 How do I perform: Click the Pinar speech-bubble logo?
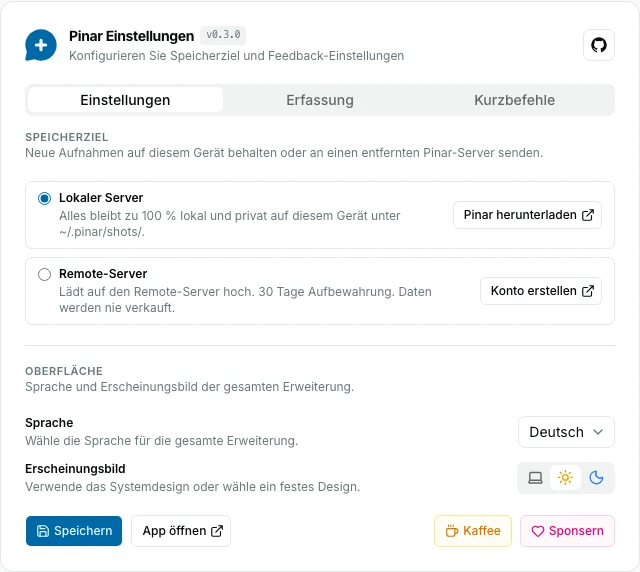click(41, 45)
